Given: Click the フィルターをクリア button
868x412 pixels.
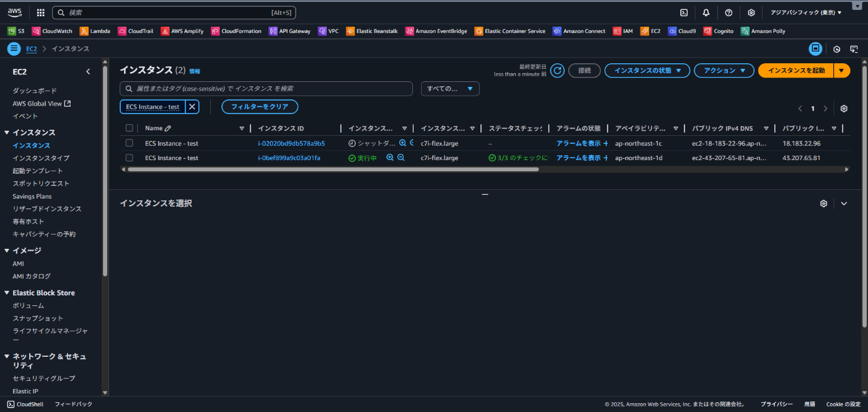Looking at the screenshot, I should pyautogui.click(x=260, y=107).
